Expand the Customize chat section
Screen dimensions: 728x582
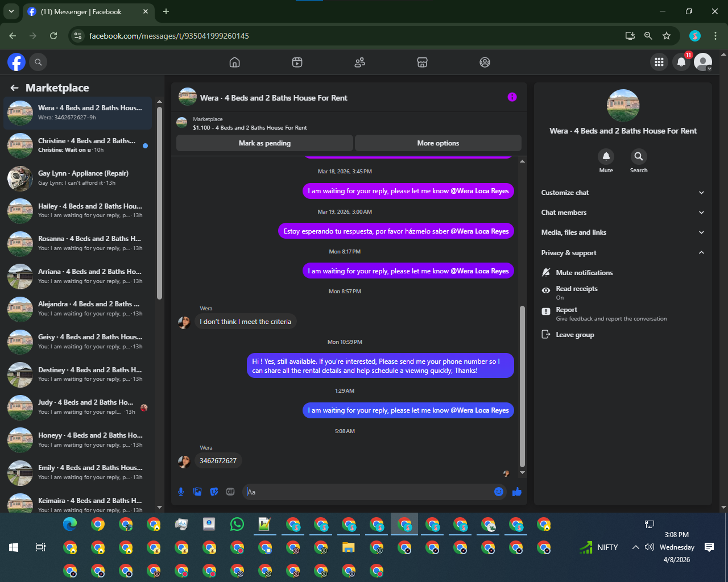pyautogui.click(x=623, y=193)
